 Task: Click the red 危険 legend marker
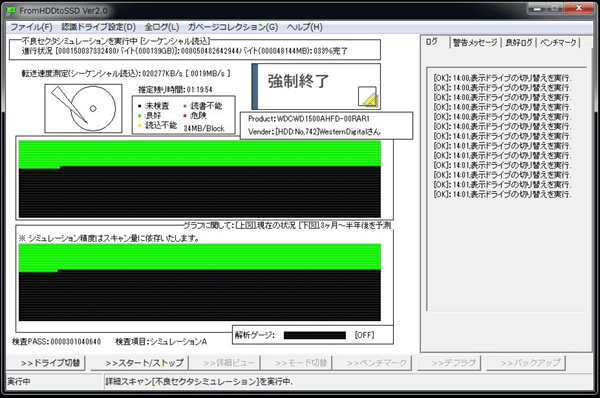point(185,116)
